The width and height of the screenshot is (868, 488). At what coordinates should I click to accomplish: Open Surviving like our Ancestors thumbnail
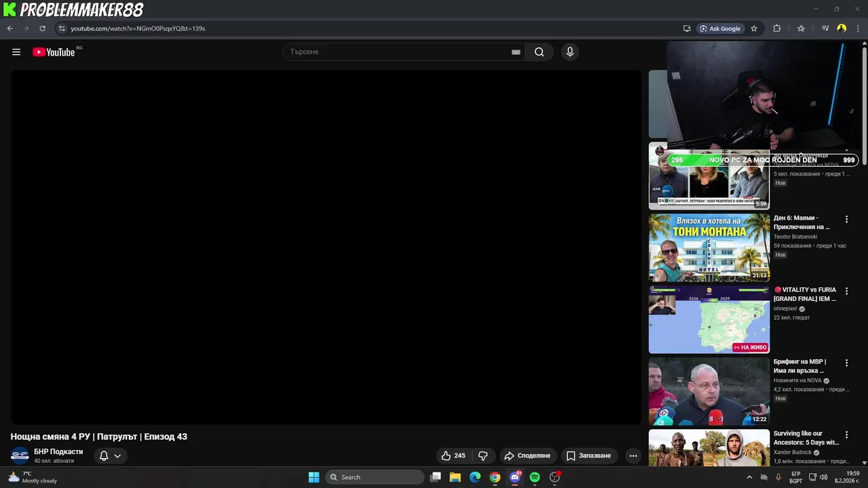(709, 448)
